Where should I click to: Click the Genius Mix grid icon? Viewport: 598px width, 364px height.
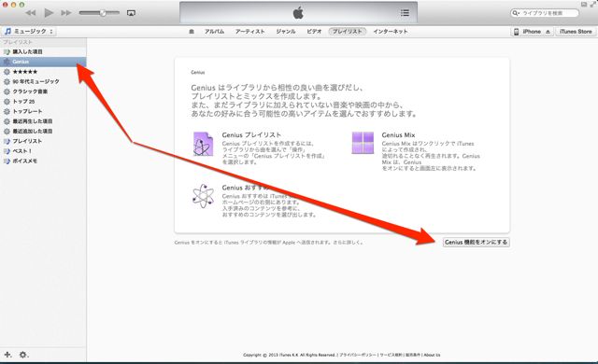(363, 143)
